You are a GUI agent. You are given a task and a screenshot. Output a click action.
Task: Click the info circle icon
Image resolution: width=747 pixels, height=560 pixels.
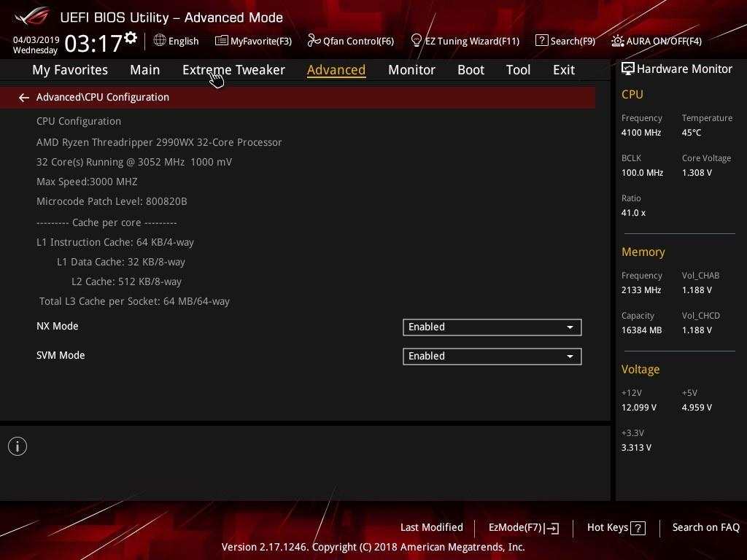(18, 446)
